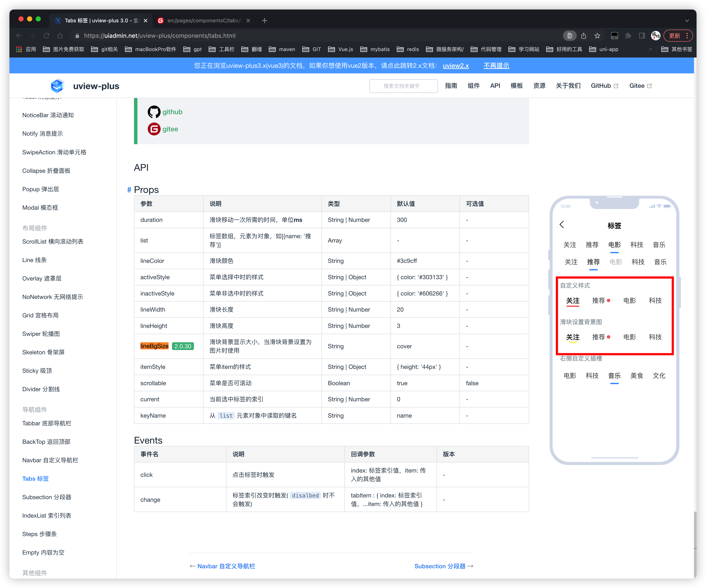The height and width of the screenshot is (588, 706).
Task: Click the red Gitee logo icon
Action: [x=154, y=129]
